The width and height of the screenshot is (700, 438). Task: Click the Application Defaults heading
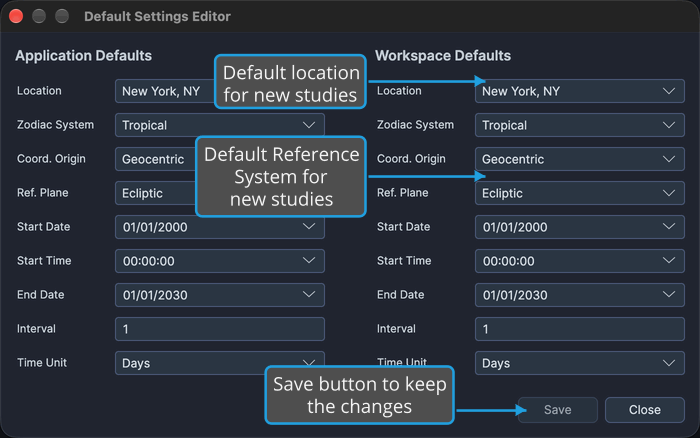coord(83,56)
